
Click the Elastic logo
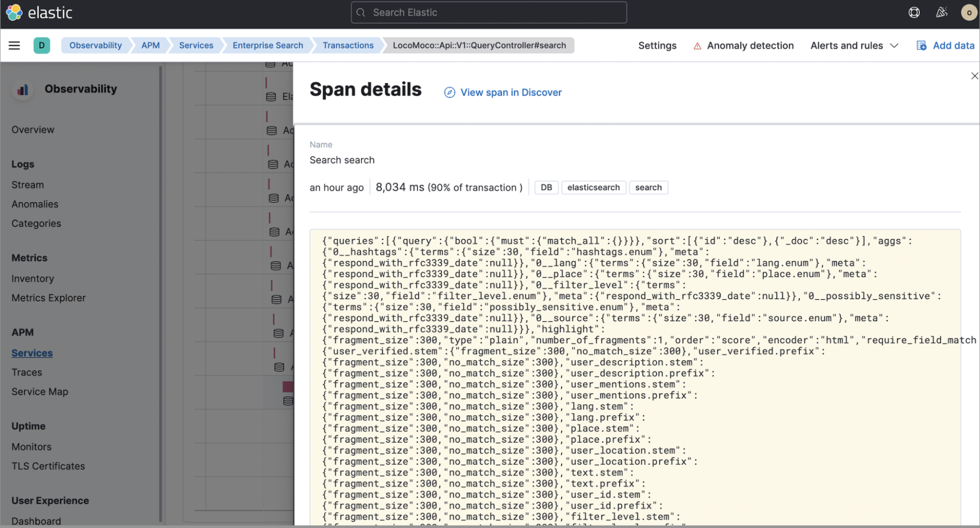[x=39, y=13]
